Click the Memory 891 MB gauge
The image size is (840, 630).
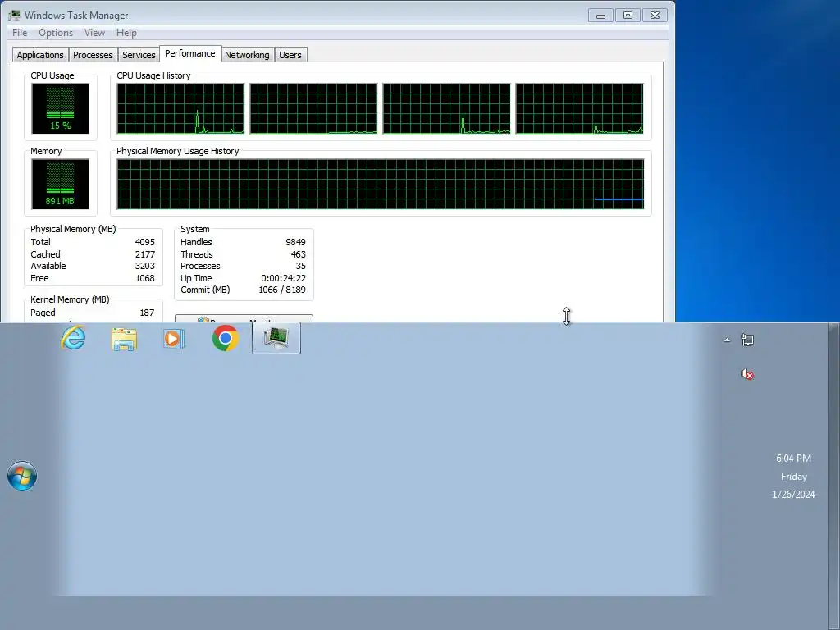click(x=60, y=184)
